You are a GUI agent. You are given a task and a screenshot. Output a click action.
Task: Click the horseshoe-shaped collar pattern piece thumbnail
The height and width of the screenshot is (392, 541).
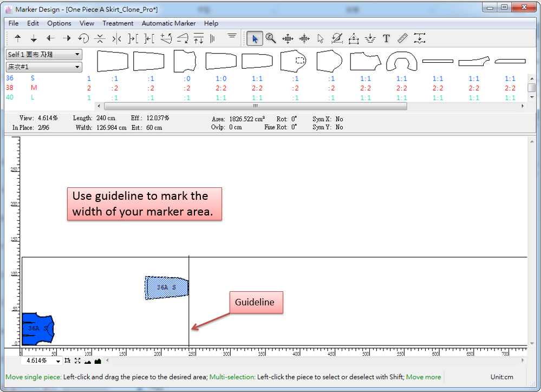401,62
